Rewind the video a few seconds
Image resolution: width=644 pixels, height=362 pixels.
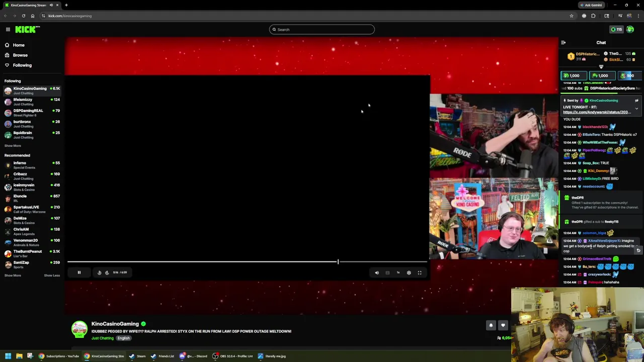point(99,273)
